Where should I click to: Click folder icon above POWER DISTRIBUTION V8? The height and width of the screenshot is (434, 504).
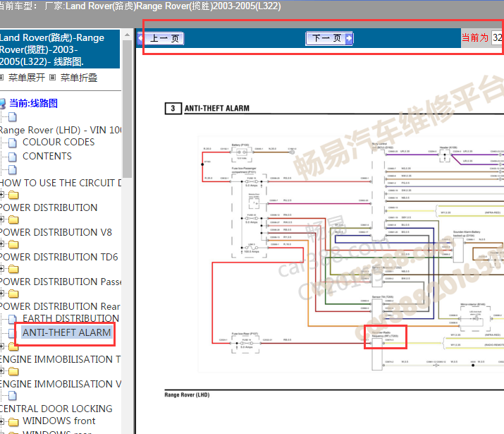(x=13, y=219)
